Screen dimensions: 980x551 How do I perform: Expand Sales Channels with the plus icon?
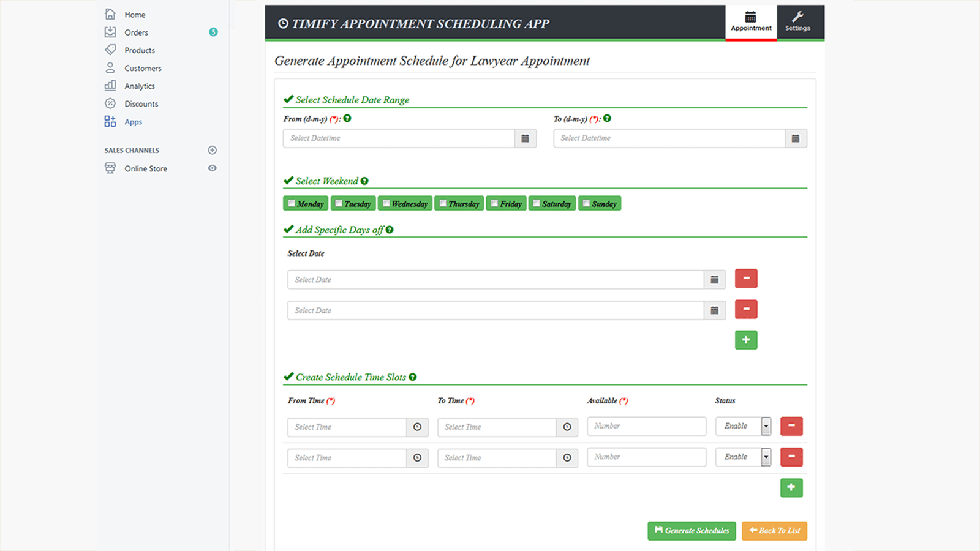(212, 149)
